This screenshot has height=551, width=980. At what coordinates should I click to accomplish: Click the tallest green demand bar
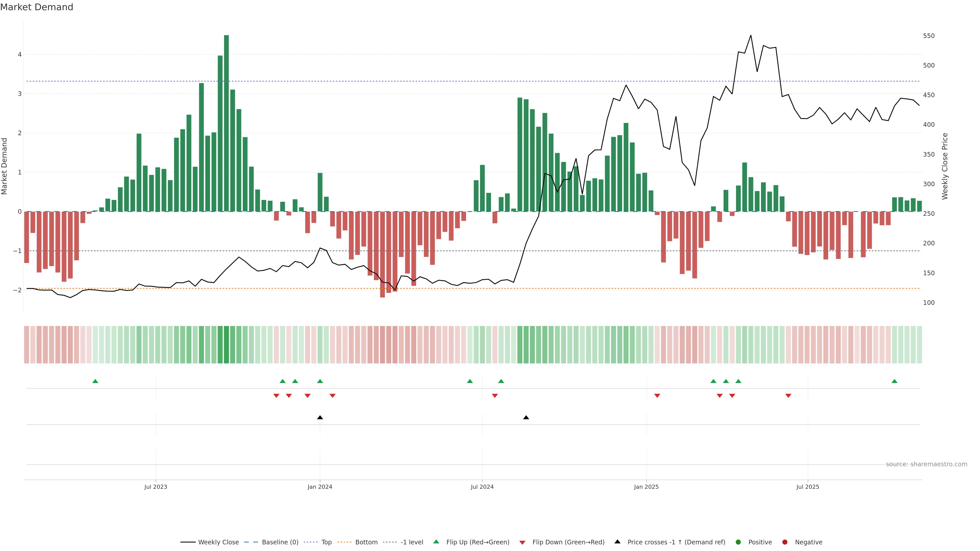click(x=226, y=122)
